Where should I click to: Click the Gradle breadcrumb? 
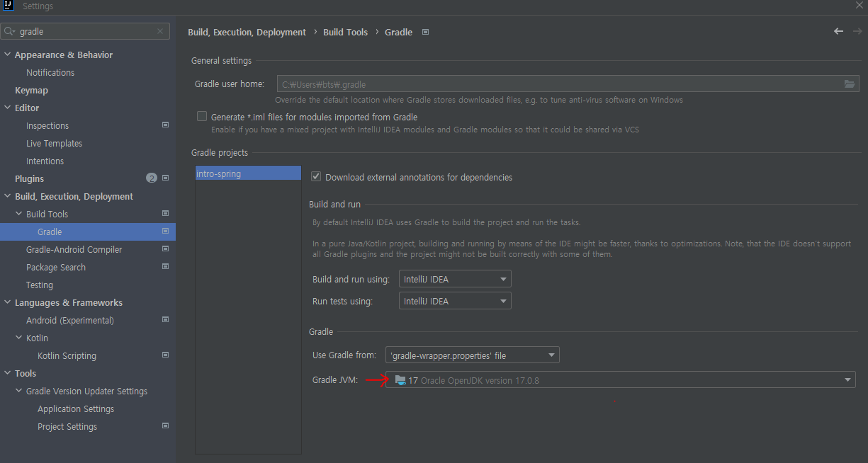[x=399, y=32]
